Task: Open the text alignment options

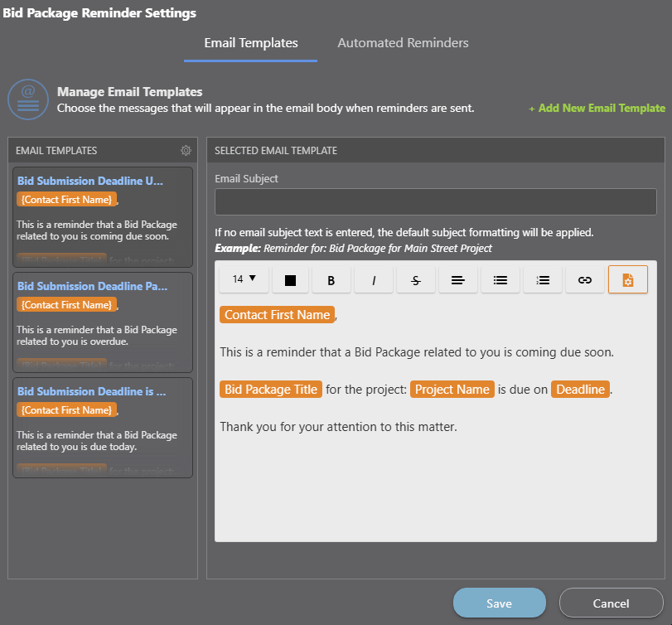Action: tap(458, 280)
